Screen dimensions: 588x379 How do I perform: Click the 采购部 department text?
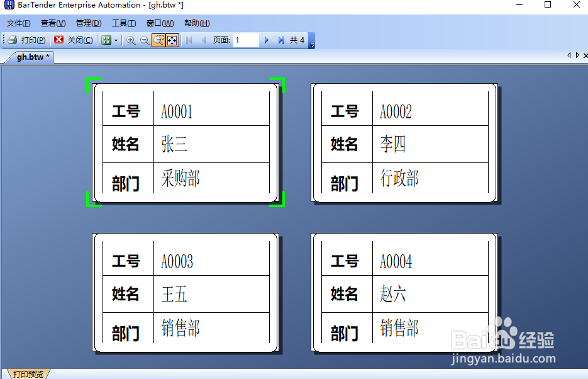(x=180, y=178)
